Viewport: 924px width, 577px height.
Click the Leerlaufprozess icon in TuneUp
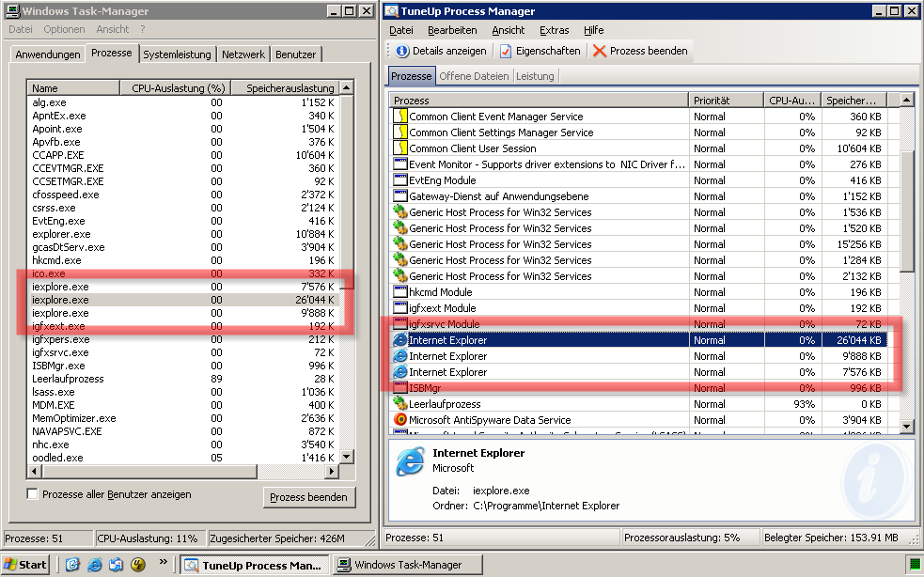coord(400,403)
